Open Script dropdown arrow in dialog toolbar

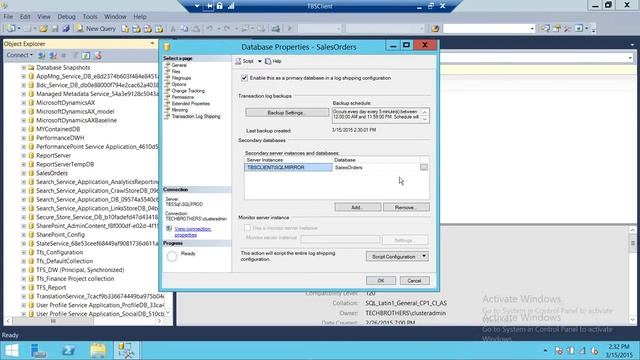click(x=260, y=61)
